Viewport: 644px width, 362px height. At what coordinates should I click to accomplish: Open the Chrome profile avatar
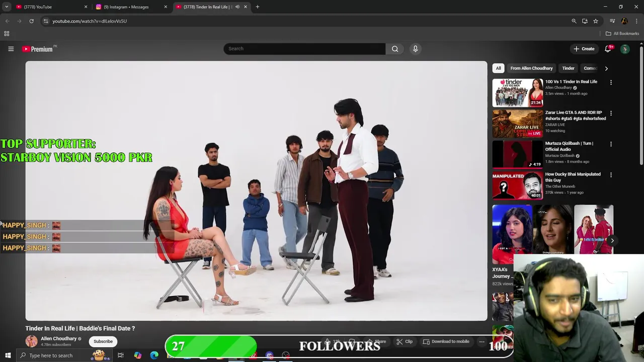click(x=624, y=21)
